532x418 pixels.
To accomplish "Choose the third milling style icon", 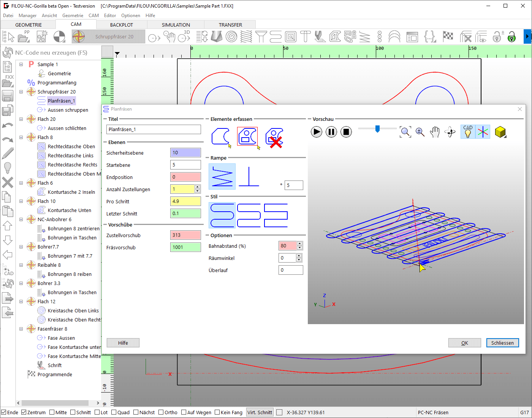I will 276,215.
